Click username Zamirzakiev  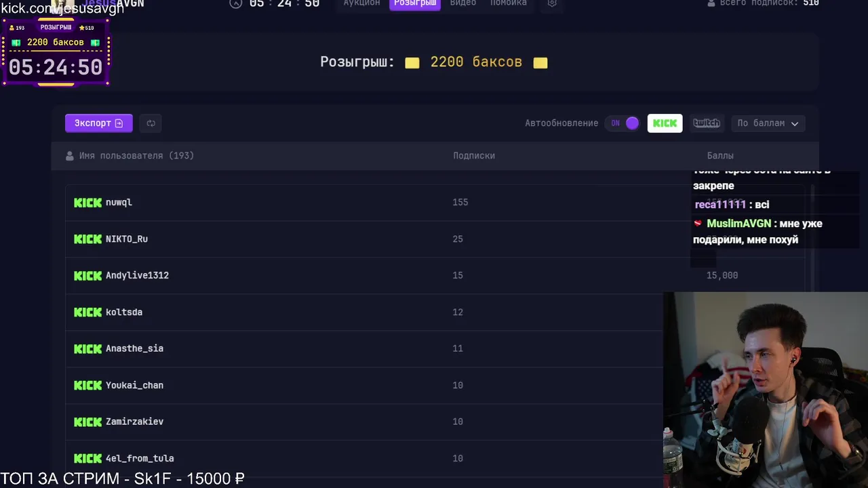click(134, 422)
